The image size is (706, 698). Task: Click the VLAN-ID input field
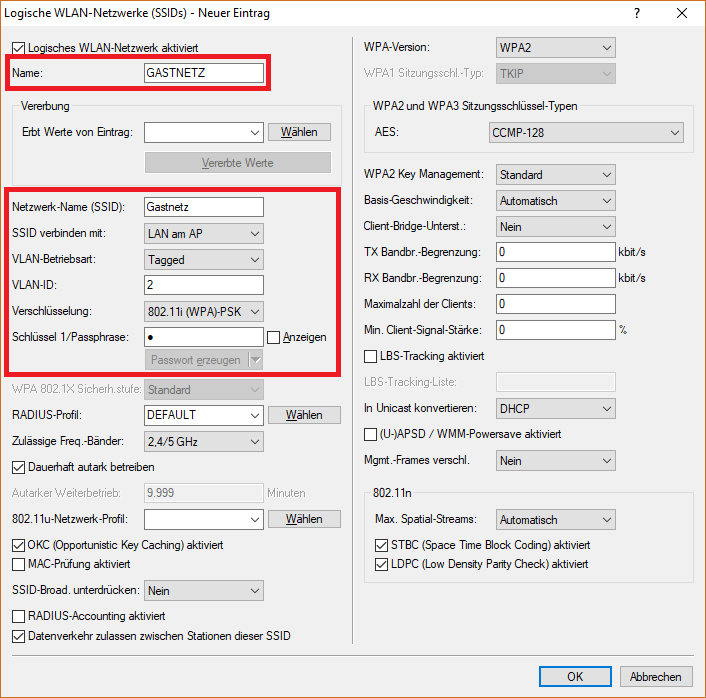coord(203,285)
